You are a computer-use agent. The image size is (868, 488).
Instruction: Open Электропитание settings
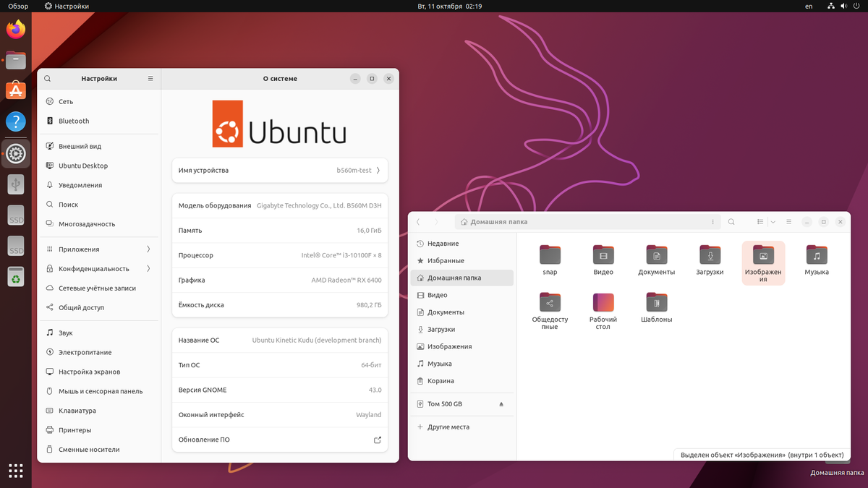tap(99, 352)
